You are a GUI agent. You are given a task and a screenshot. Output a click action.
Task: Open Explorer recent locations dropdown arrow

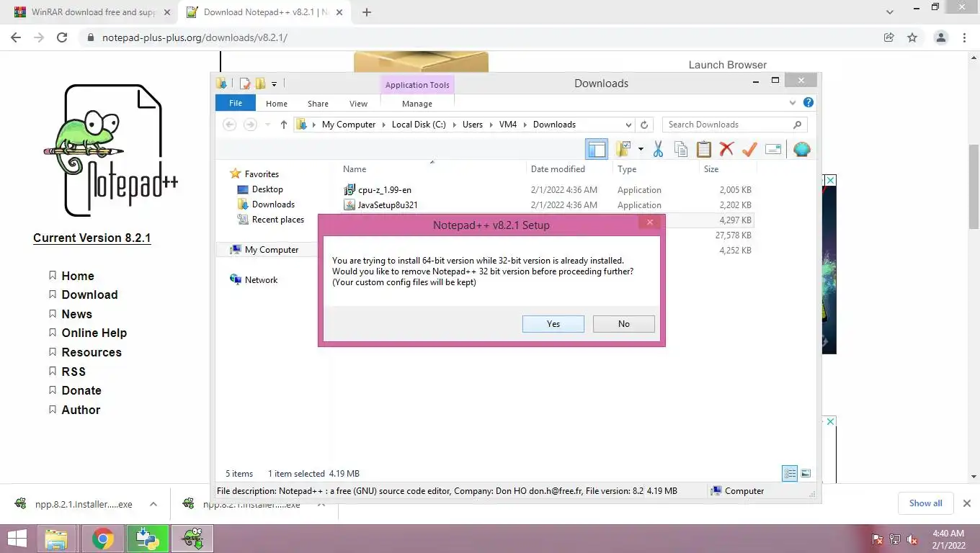[x=267, y=125]
